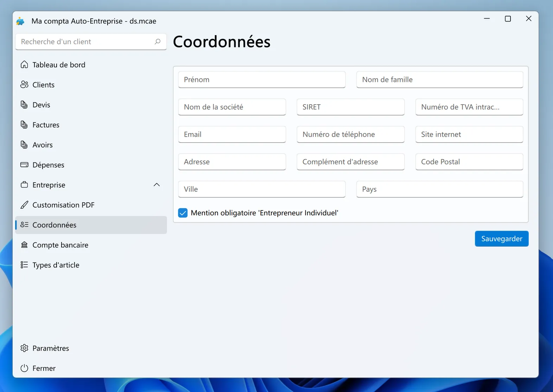Viewport: 553px width, 392px height.
Task: Minimize the Ma compta window
Action: (487, 19)
